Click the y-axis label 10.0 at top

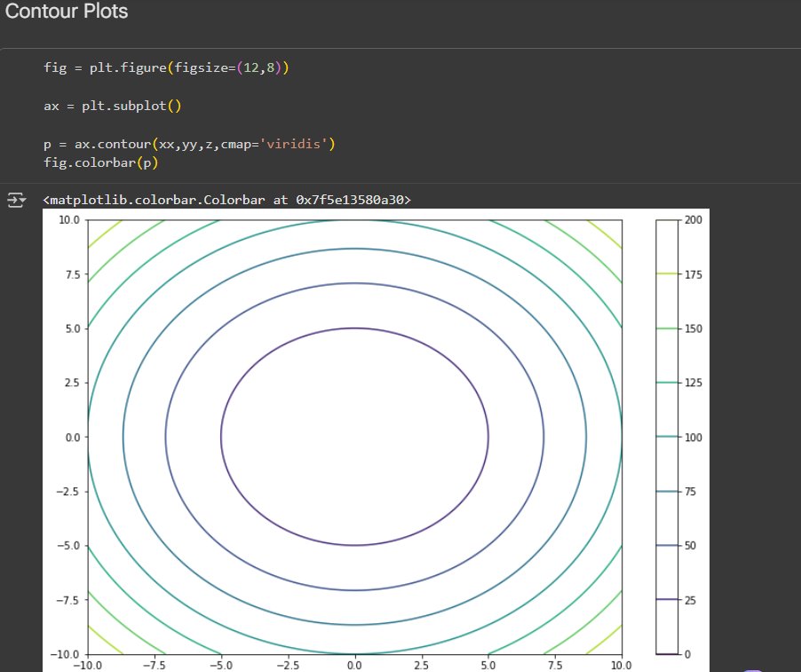pos(69,220)
